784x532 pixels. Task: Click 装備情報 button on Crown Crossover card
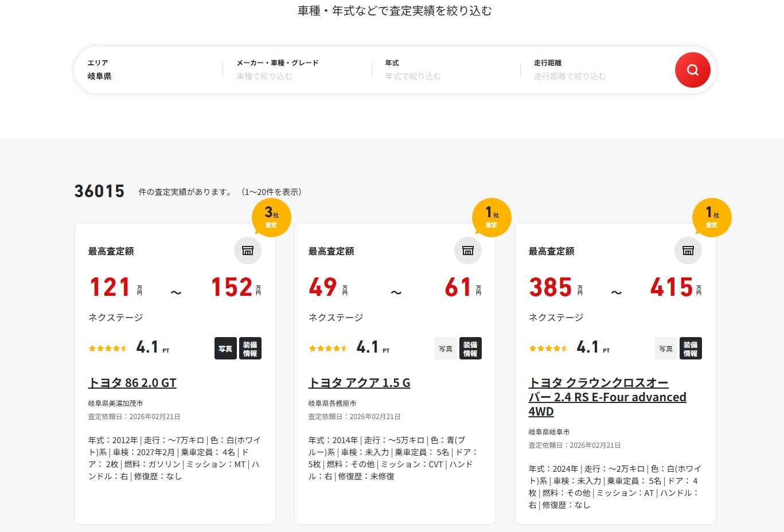coord(691,349)
